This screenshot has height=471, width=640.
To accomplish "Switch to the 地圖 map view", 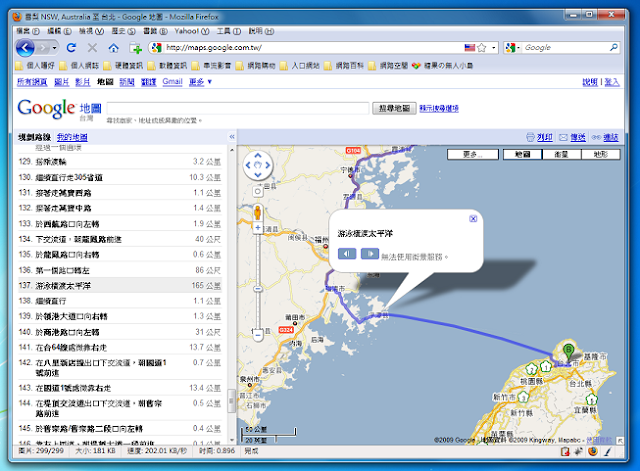I will coord(522,154).
